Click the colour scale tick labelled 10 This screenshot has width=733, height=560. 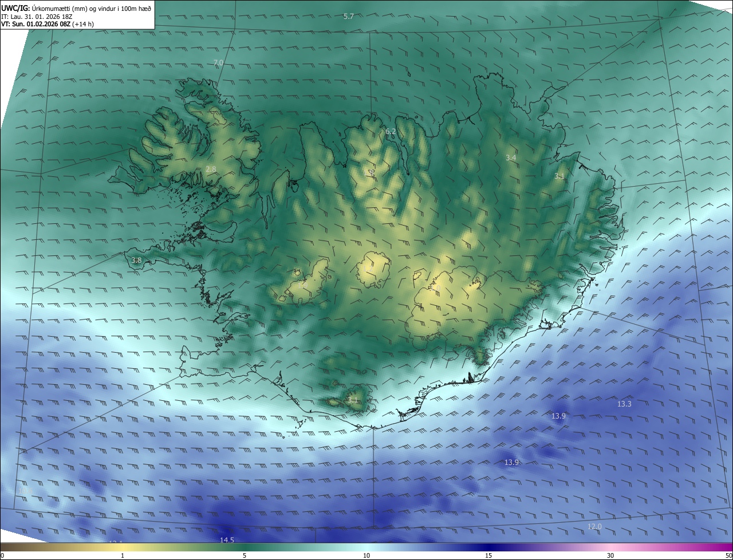[366, 555]
